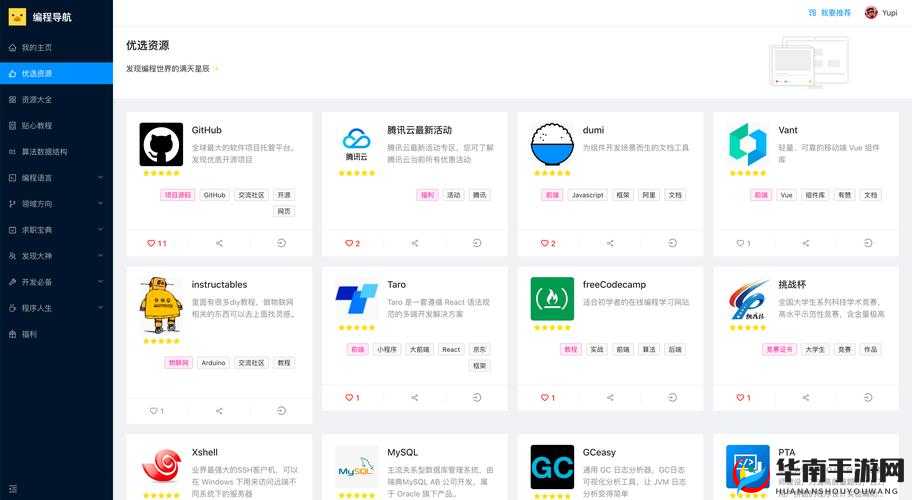Share the Taro resource

pyautogui.click(x=415, y=398)
